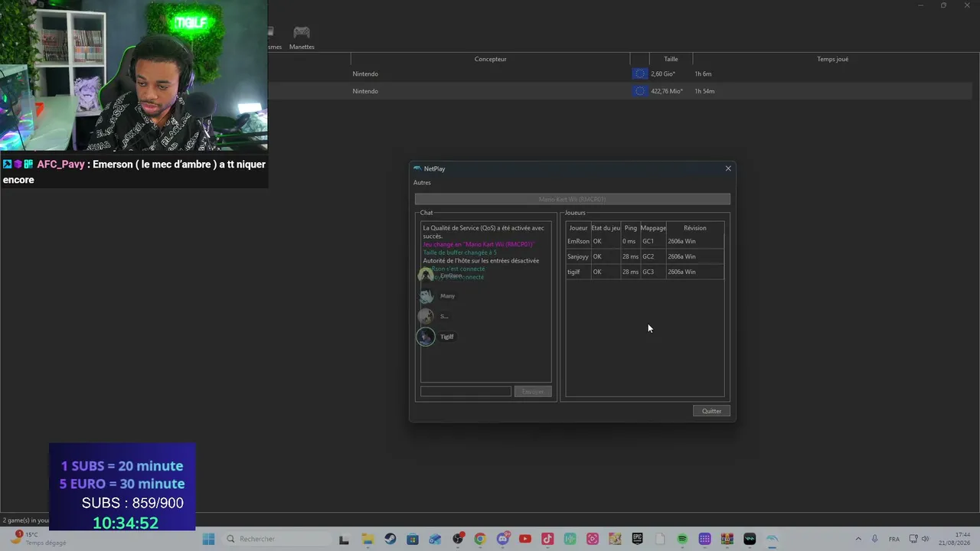The image size is (980, 551).
Task: Open Discord from the taskbar
Action: 503,539
